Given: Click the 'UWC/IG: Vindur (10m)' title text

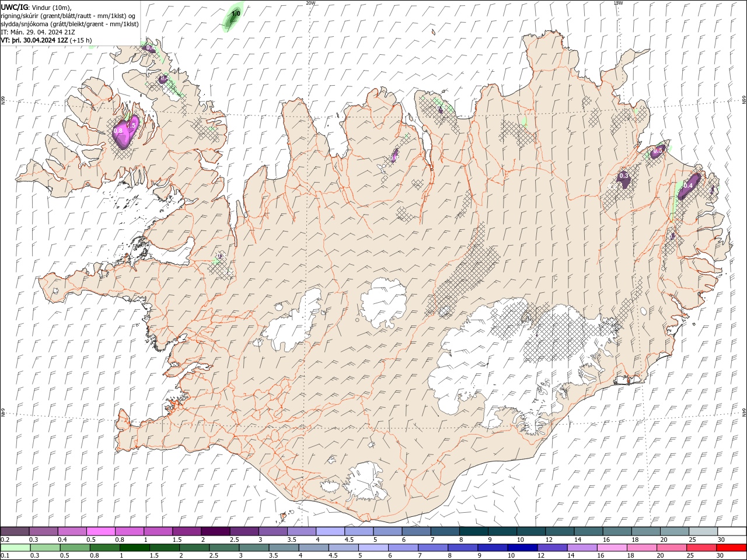Looking at the screenshot, I should [36, 7].
